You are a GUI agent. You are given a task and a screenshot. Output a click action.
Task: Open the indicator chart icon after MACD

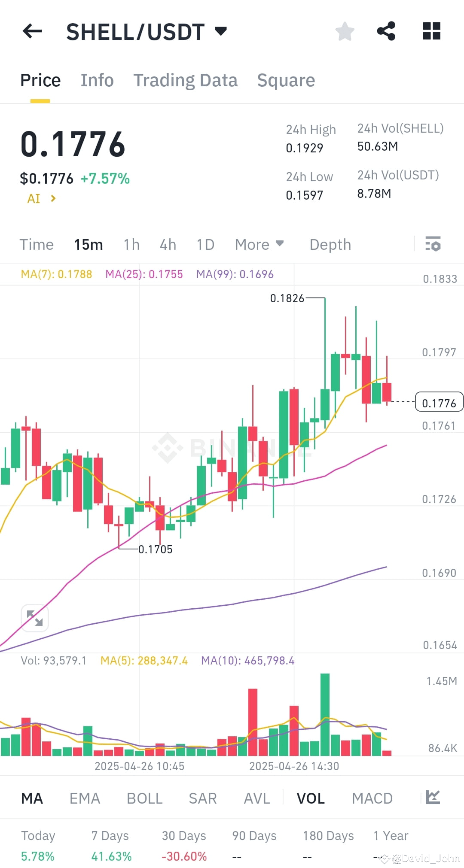[433, 798]
